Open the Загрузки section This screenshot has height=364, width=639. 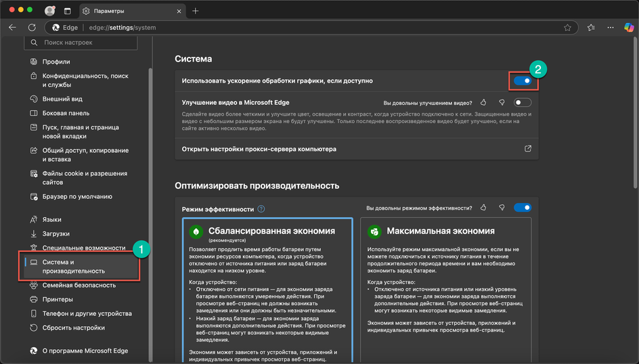[56, 233]
